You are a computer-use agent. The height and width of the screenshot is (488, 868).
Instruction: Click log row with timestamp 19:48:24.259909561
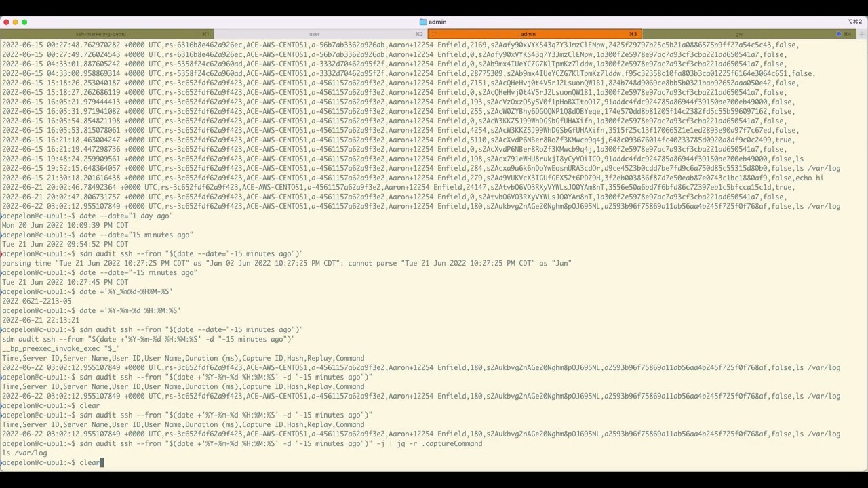pyautogui.click(x=402, y=159)
